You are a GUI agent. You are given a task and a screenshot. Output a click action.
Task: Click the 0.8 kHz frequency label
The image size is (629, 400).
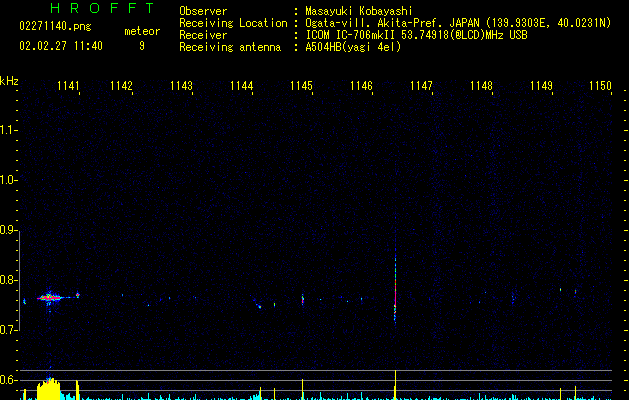pos(7,280)
